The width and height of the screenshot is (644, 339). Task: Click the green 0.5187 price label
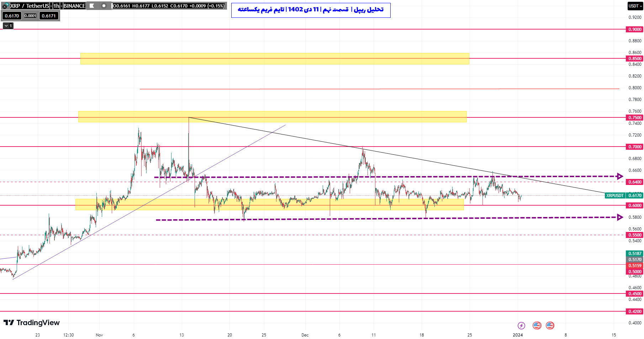(x=635, y=254)
